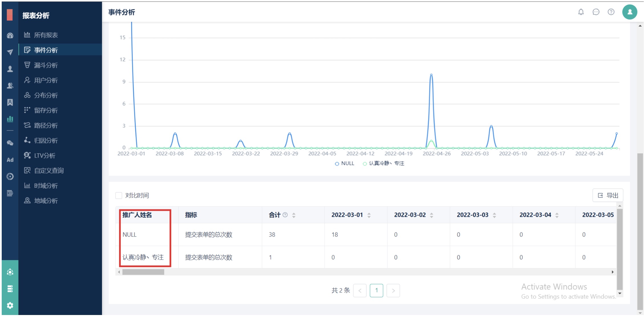Click the settings gear icon at bottom
Image resolution: width=644 pixels, height=317 pixels.
pyautogui.click(x=10, y=305)
